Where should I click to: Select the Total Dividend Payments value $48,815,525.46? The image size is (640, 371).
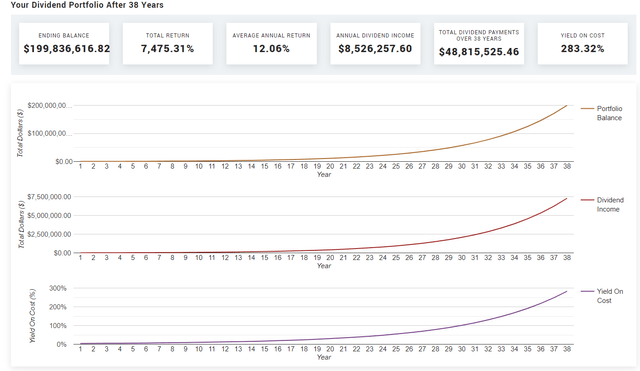pyautogui.click(x=479, y=52)
